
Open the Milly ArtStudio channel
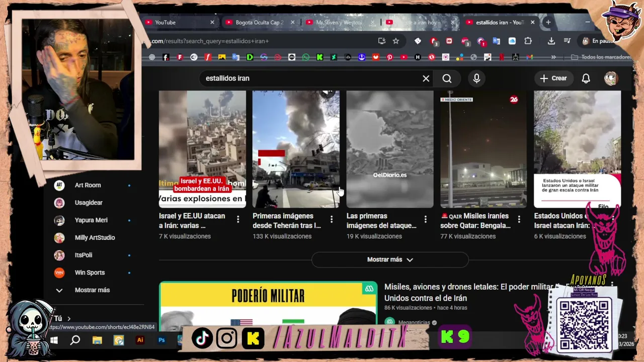tap(95, 238)
